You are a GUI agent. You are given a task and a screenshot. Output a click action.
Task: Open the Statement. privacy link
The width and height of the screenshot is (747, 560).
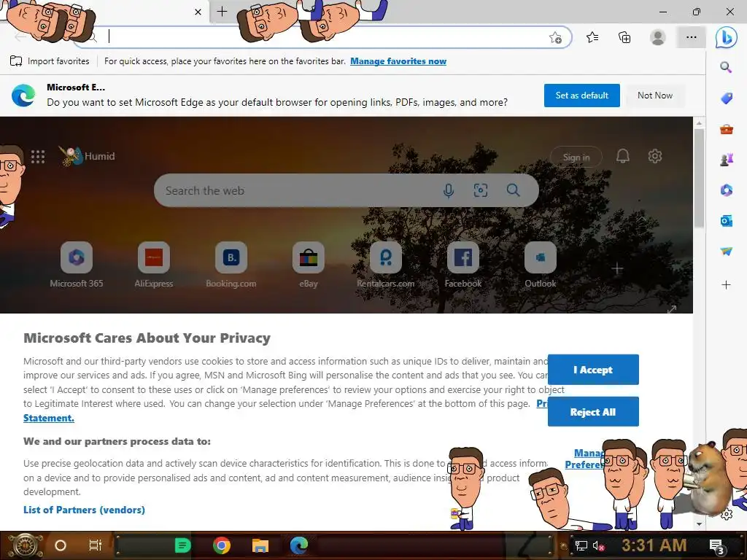point(49,418)
